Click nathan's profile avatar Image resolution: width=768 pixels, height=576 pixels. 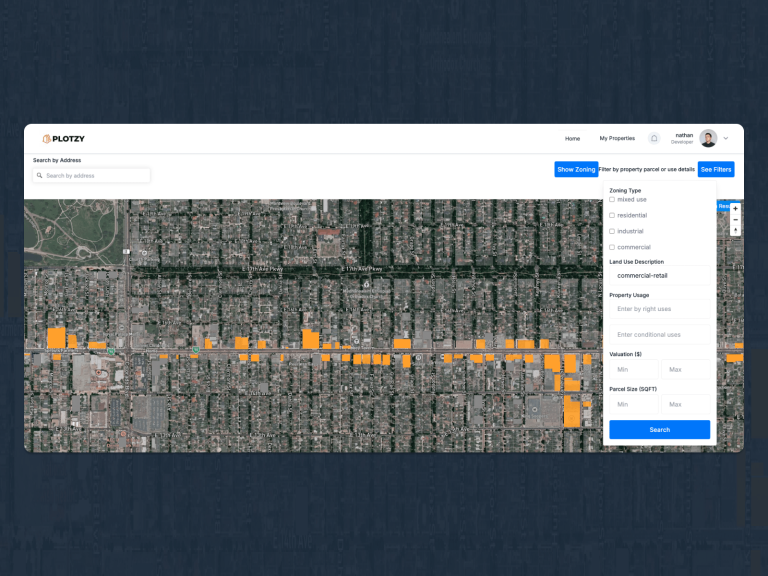tap(708, 139)
